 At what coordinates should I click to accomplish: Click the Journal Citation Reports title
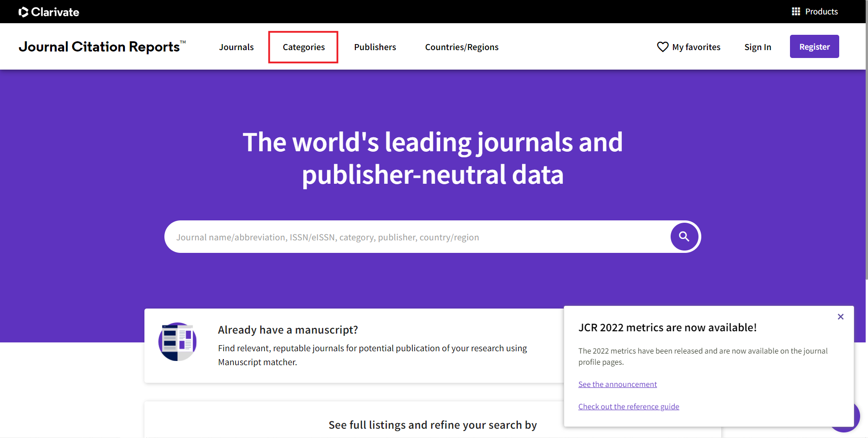[102, 46]
